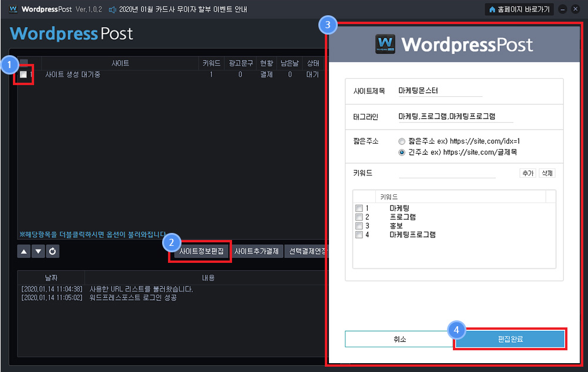Click the 추가 keyword add button
Viewport: 588px width, 372px height.
(x=527, y=173)
